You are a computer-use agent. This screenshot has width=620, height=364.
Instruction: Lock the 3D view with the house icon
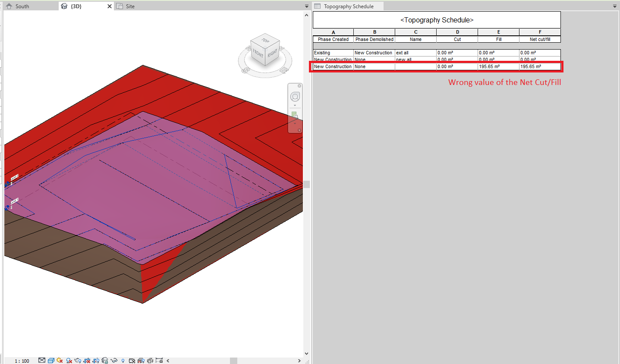(106, 360)
